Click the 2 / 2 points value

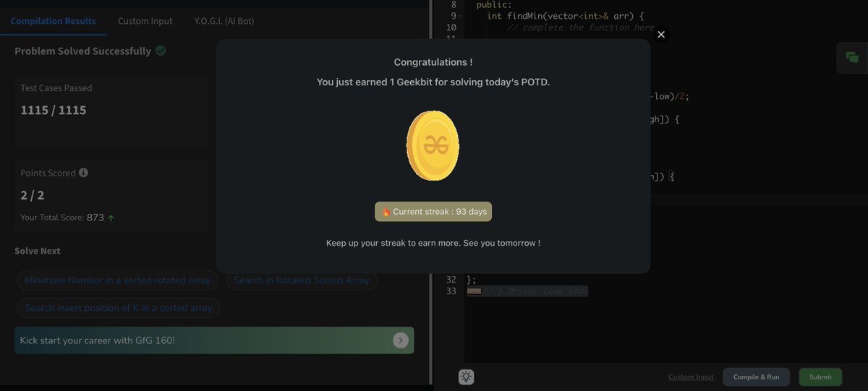tap(33, 195)
